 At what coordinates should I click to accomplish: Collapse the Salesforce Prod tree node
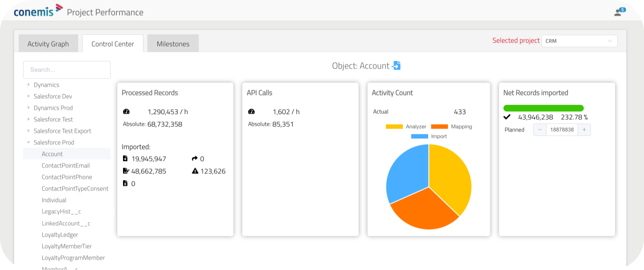[28, 142]
